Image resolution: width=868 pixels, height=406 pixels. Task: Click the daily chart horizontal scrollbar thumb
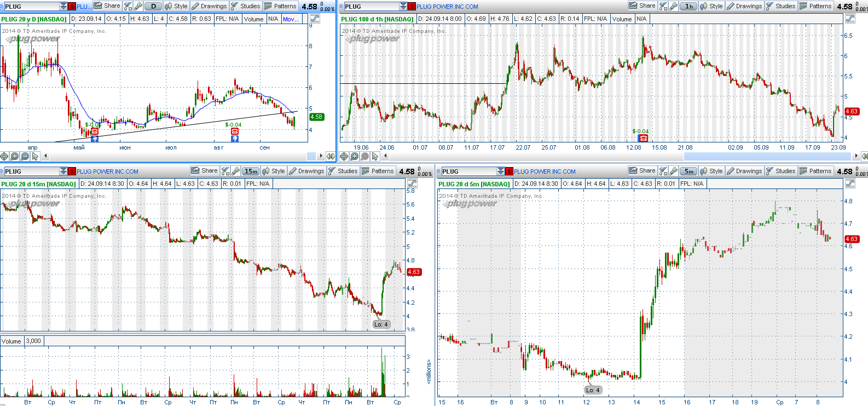point(311,156)
